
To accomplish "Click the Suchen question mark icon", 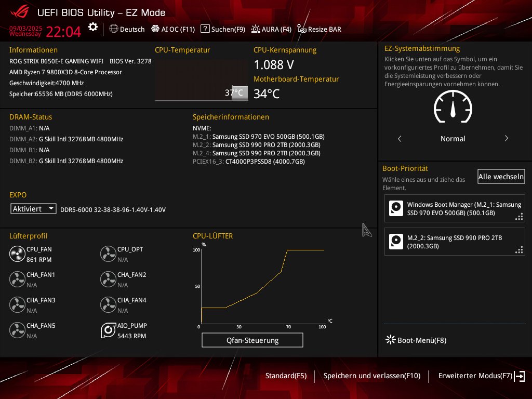I will (205, 29).
